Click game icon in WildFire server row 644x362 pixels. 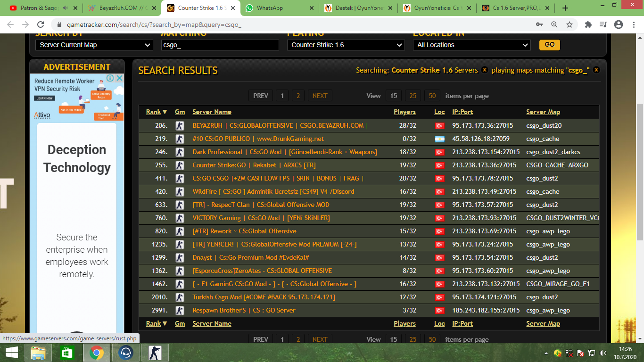point(179,192)
